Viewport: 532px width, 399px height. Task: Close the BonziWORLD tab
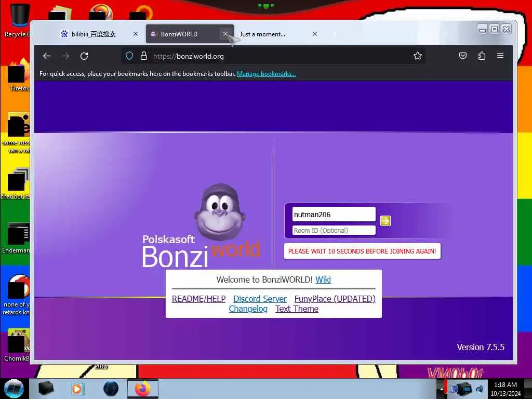225,34
